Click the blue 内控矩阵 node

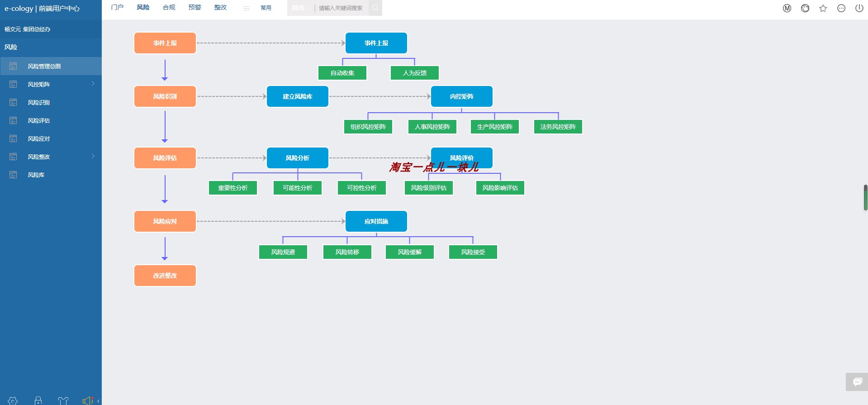462,96
